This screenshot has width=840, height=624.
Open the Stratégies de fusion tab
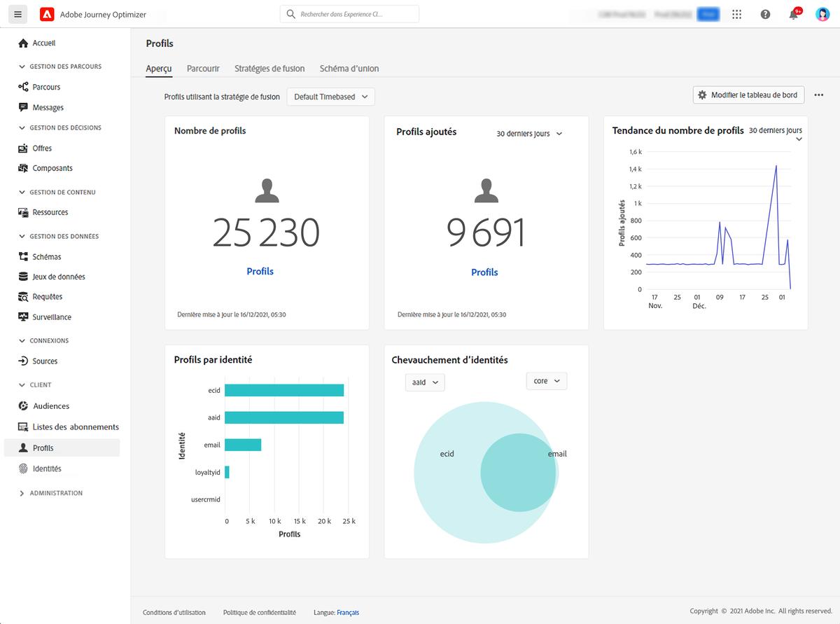[x=269, y=69]
